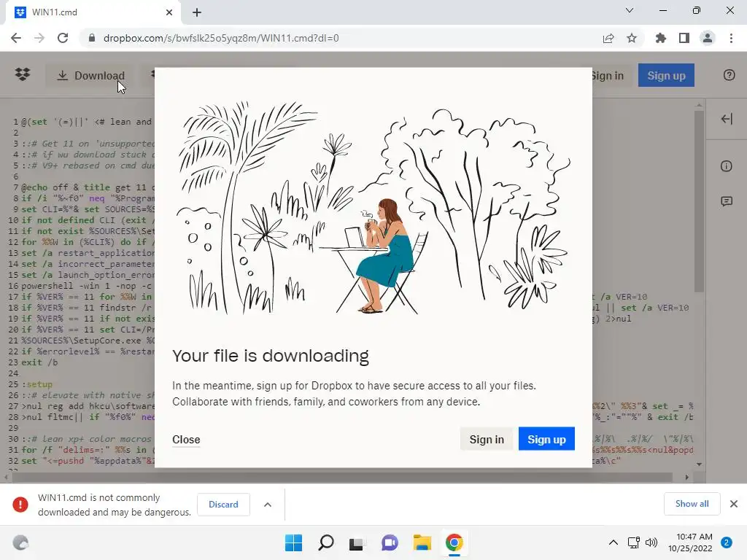This screenshot has height=560, width=747.
Task: Open a new browser tab
Action: click(x=197, y=12)
